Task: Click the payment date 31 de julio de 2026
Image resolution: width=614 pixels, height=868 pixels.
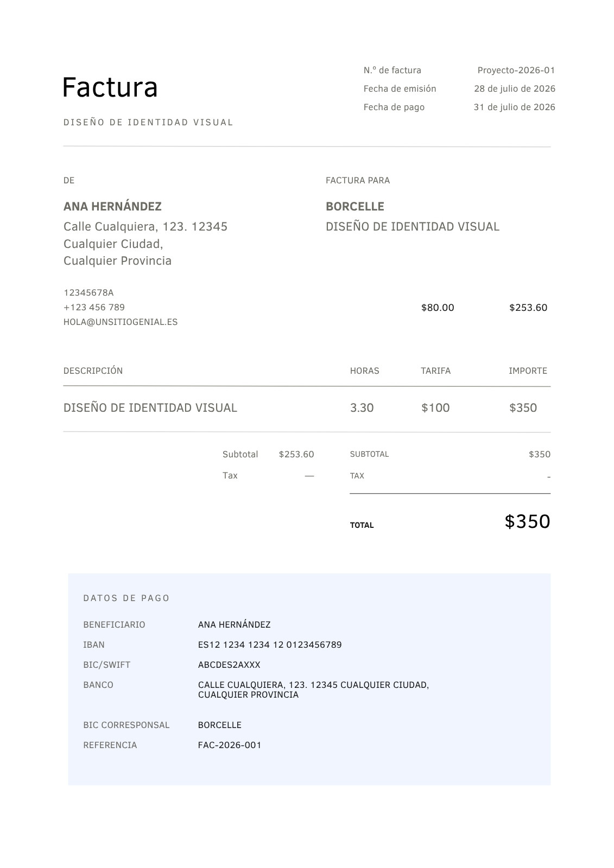Action: coord(515,107)
